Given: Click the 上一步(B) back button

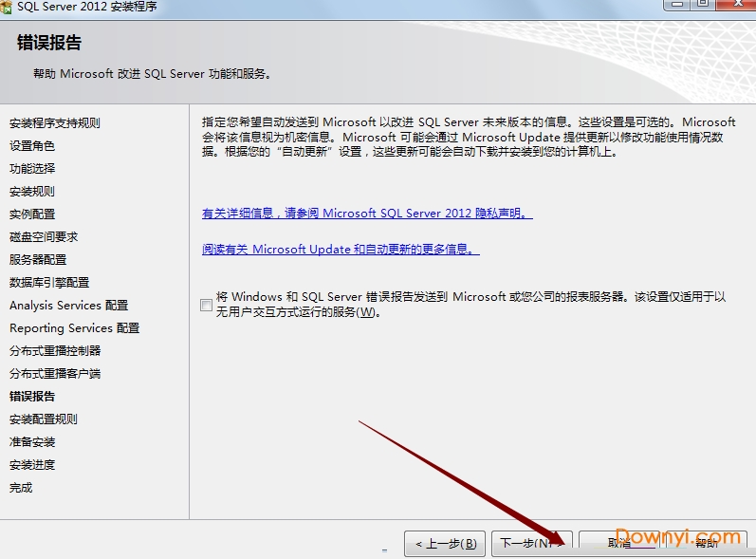Looking at the screenshot, I should [446, 544].
